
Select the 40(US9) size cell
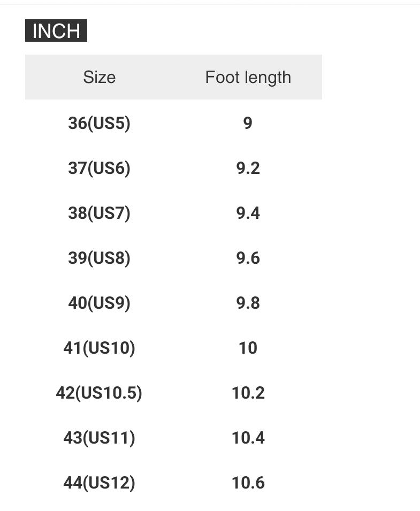[99, 303]
